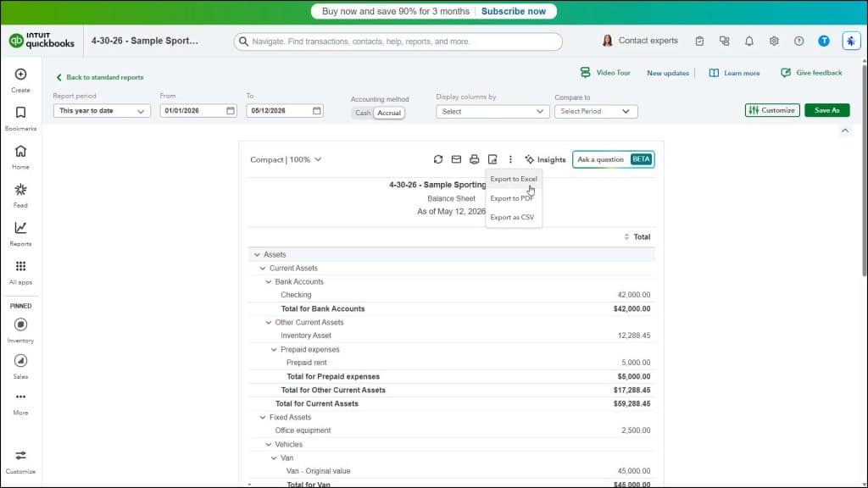Viewport: 868px width, 488px height.
Task: Open sidebar Customize settings
Action: 20,462
